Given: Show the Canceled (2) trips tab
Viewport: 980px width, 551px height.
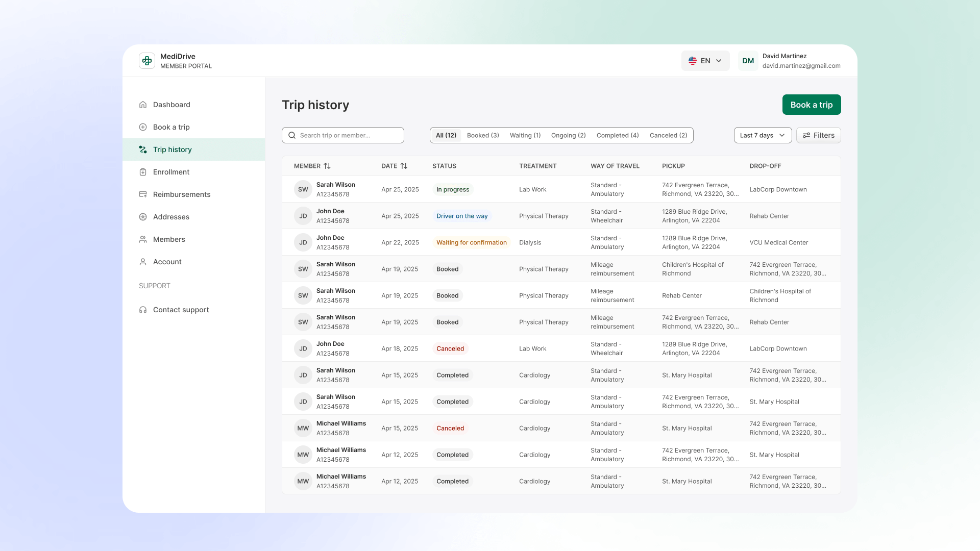Looking at the screenshot, I should [x=668, y=135].
